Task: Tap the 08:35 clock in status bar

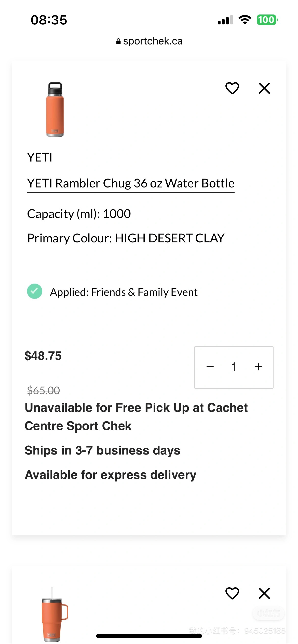Action: click(49, 20)
